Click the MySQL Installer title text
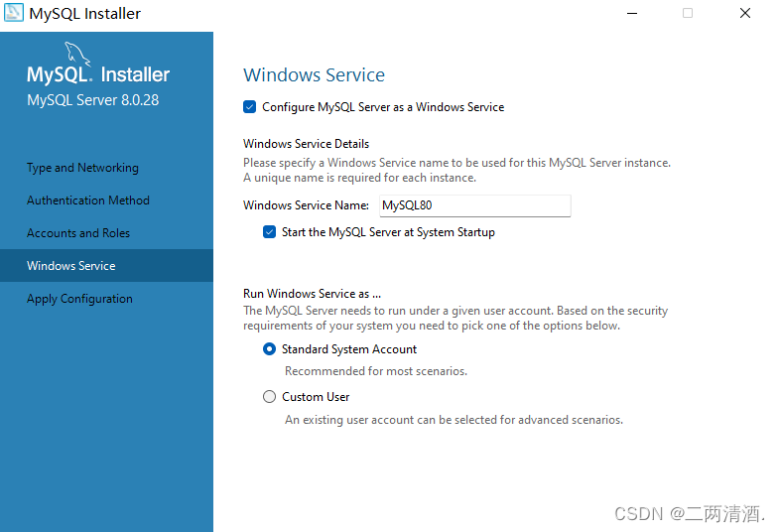 (85, 14)
